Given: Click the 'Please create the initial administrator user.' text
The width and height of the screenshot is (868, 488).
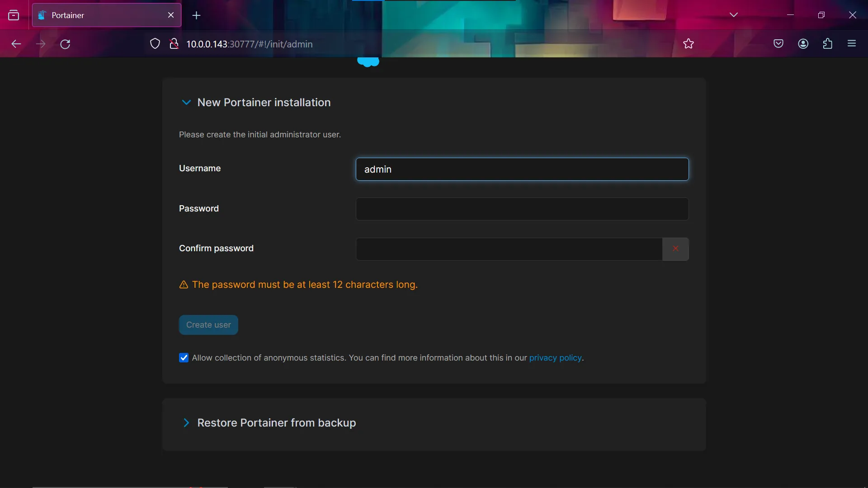Looking at the screenshot, I should 260,135.
